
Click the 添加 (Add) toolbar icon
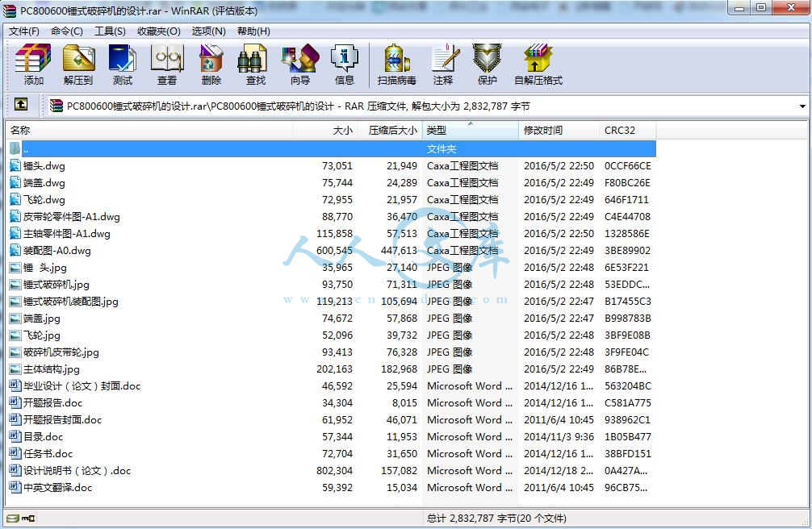pyautogui.click(x=33, y=65)
